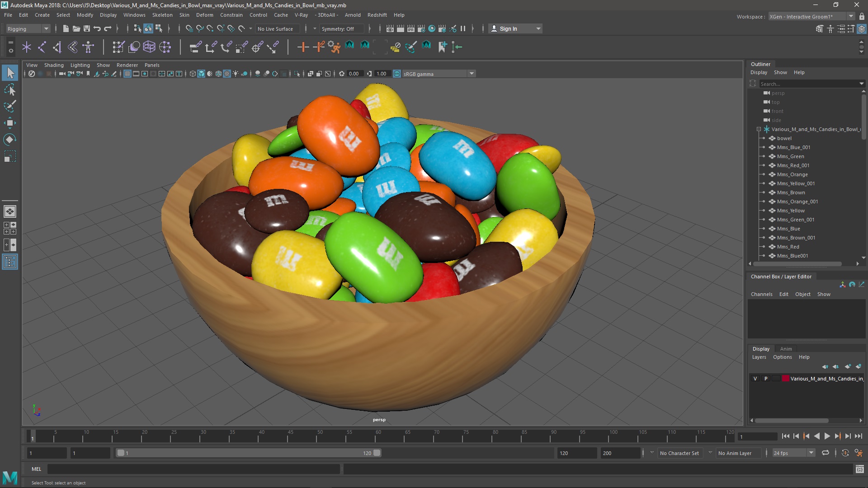Click the current frame input field
This screenshot has height=488, width=868.
point(757,436)
